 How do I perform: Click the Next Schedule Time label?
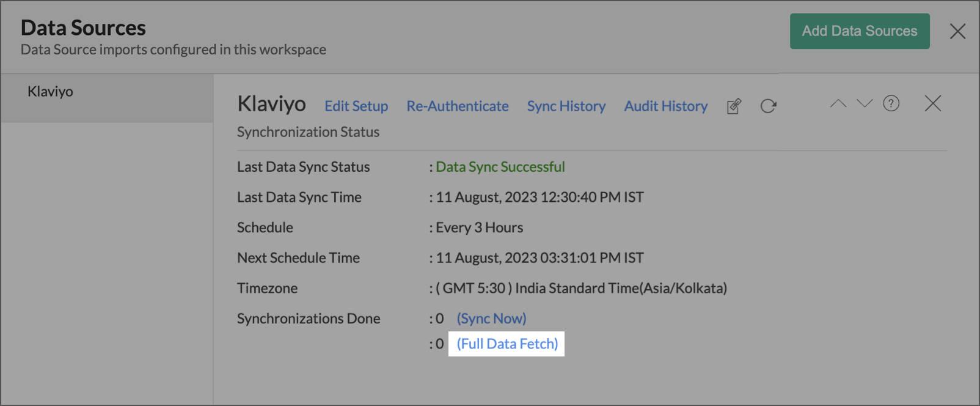(299, 258)
